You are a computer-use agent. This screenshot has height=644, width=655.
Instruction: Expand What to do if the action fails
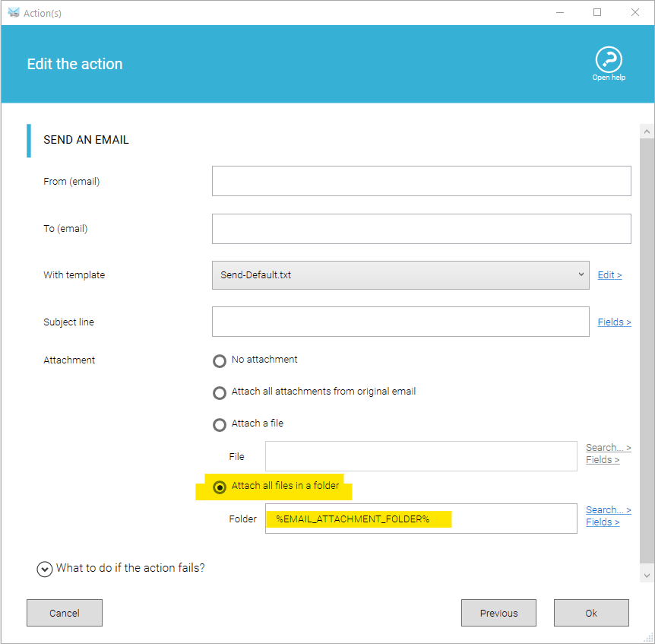click(45, 569)
